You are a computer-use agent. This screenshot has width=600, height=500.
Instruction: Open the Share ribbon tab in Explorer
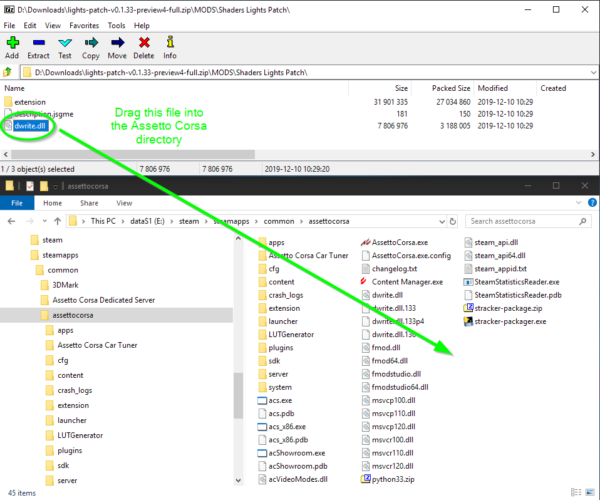coord(89,203)
